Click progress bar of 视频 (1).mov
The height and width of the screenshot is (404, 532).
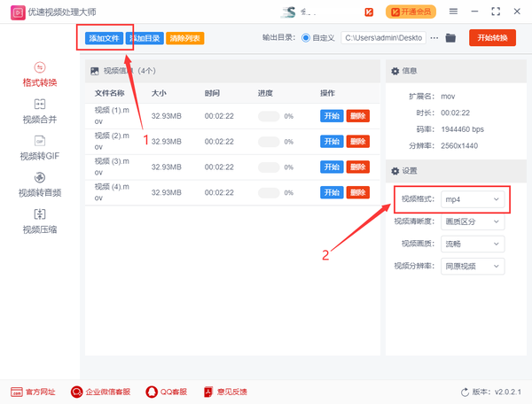[269, 116]
